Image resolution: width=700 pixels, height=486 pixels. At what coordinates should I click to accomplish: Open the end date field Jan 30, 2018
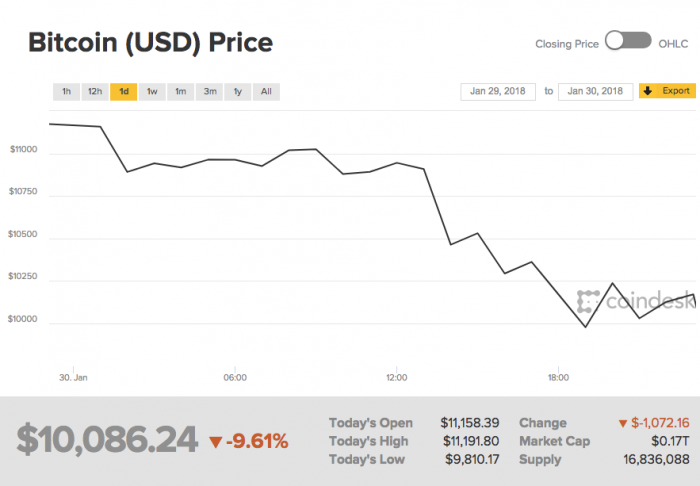click(595, 91)
